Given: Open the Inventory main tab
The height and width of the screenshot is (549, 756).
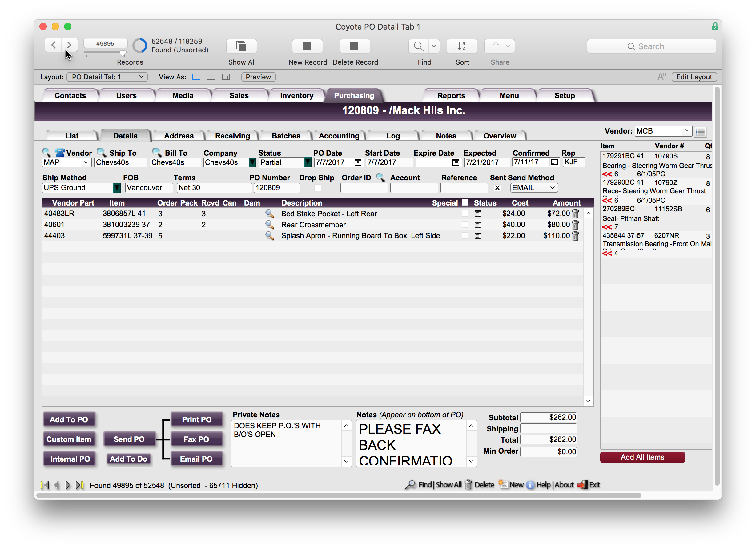Looking at the screenshot, I should point(296,96).
